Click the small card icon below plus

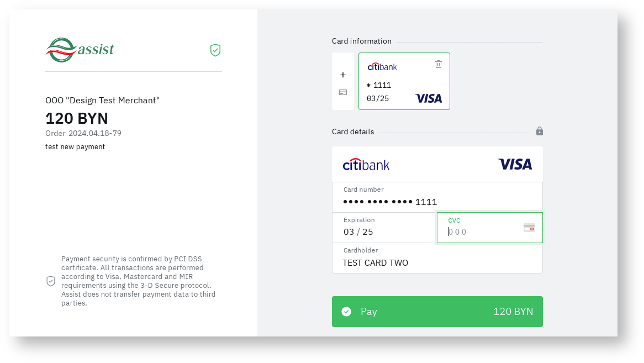pyautogui.click(x=343, y=92)
